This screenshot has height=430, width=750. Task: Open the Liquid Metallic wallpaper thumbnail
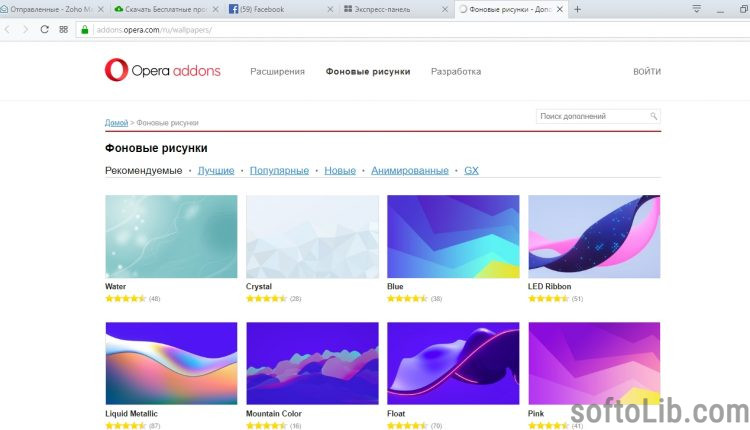click(x=171, y=363)
